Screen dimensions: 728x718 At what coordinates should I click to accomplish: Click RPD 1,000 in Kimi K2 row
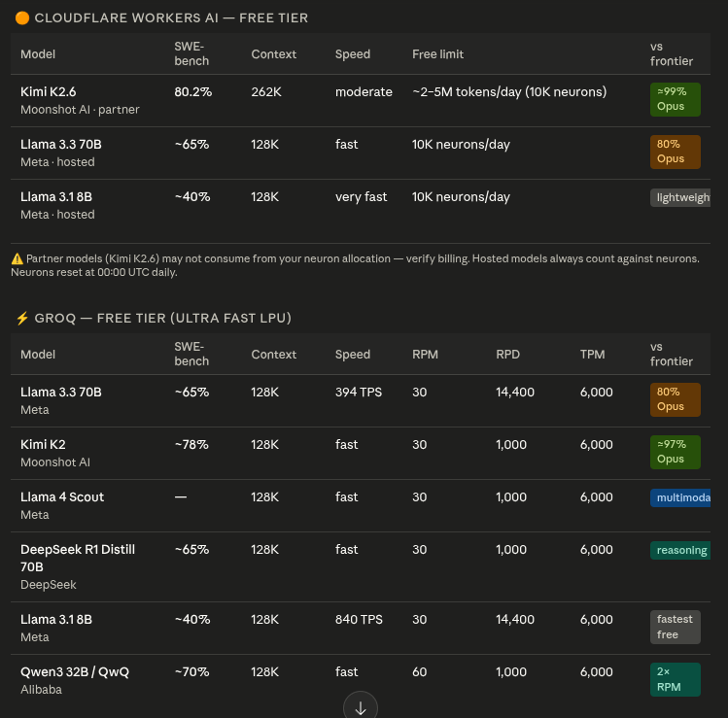tap(511, 445)
